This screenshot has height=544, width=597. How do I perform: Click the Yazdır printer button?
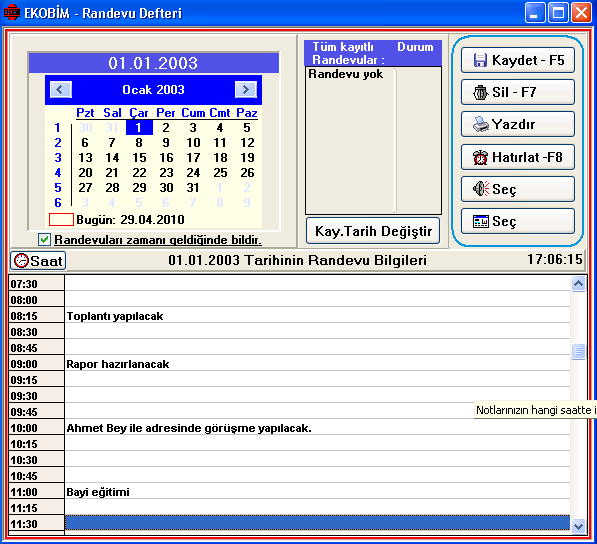(517, 124)
